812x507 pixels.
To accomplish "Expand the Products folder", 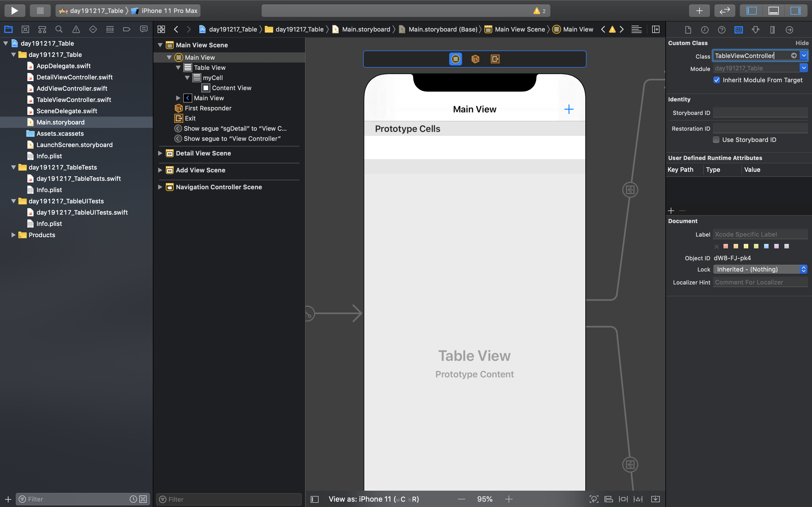I will [13, 235].
